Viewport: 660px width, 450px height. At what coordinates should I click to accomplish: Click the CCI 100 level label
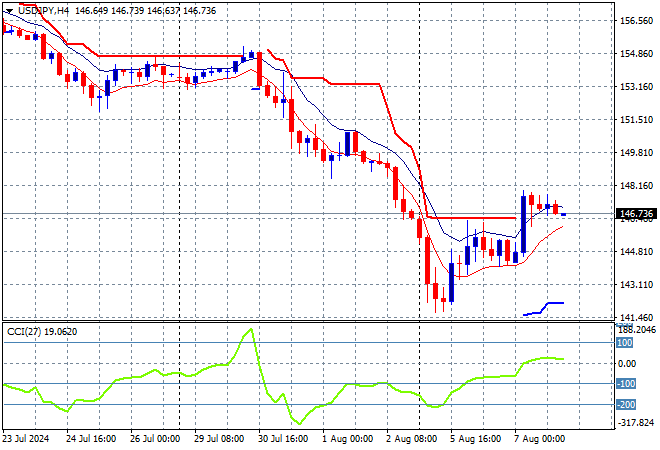click(624, 343)
